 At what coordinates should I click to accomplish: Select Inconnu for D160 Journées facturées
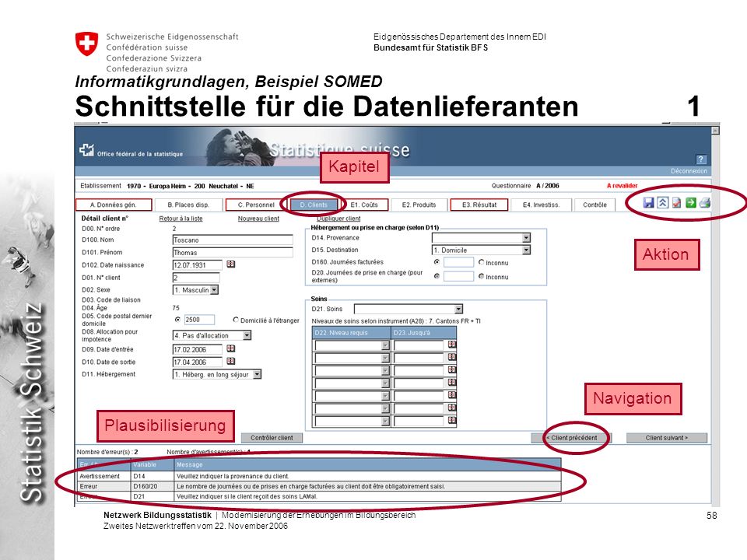coord(481,262)
